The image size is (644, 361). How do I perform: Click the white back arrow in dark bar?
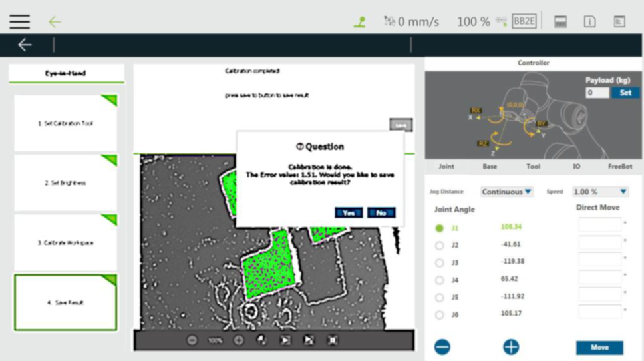(x=25, y=45)
